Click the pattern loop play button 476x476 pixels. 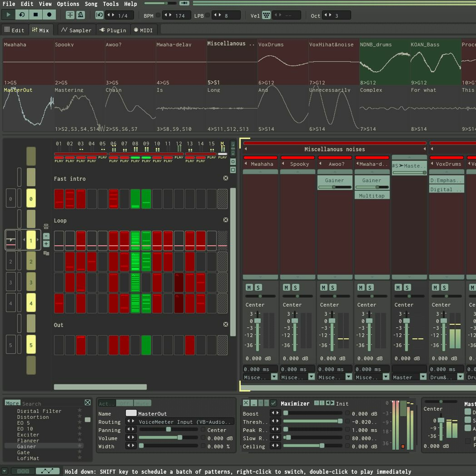(22, 15)
